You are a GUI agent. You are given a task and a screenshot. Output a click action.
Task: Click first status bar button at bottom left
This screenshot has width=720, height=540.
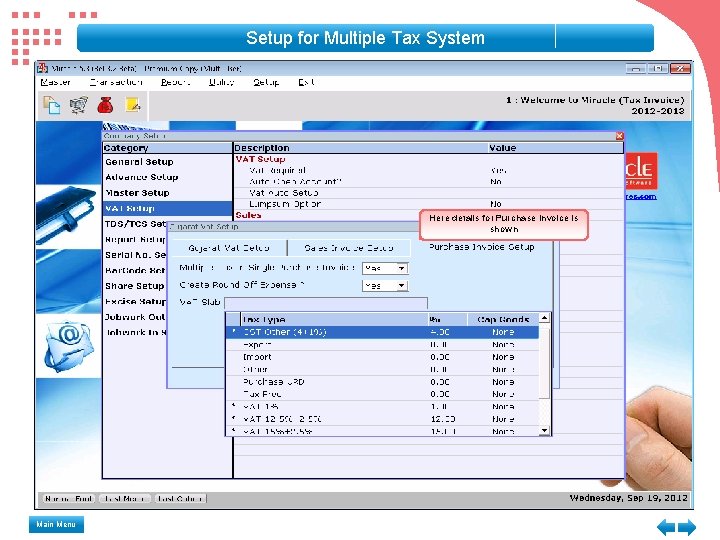[69, 499]
